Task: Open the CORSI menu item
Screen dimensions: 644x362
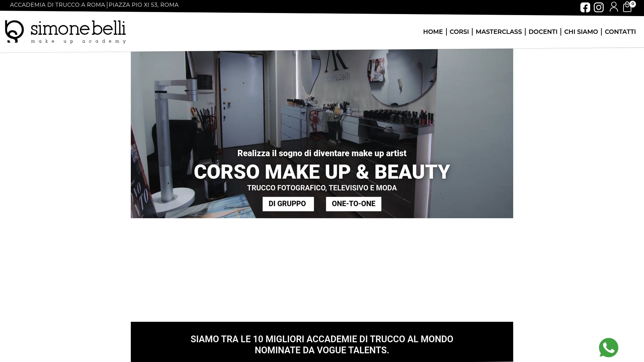Action: (x=459, y=32)
